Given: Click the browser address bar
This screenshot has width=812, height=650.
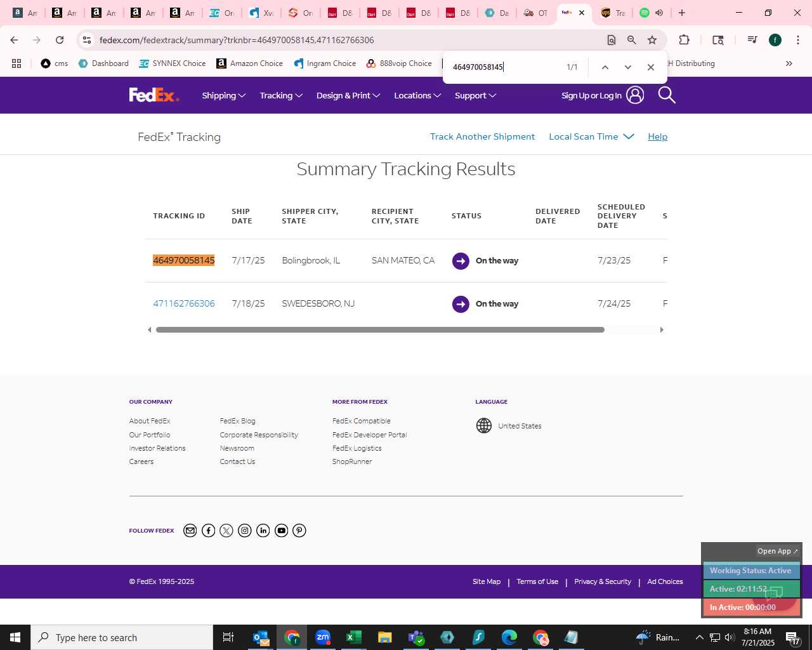Looking at the screenshot, I should point(349,40).
